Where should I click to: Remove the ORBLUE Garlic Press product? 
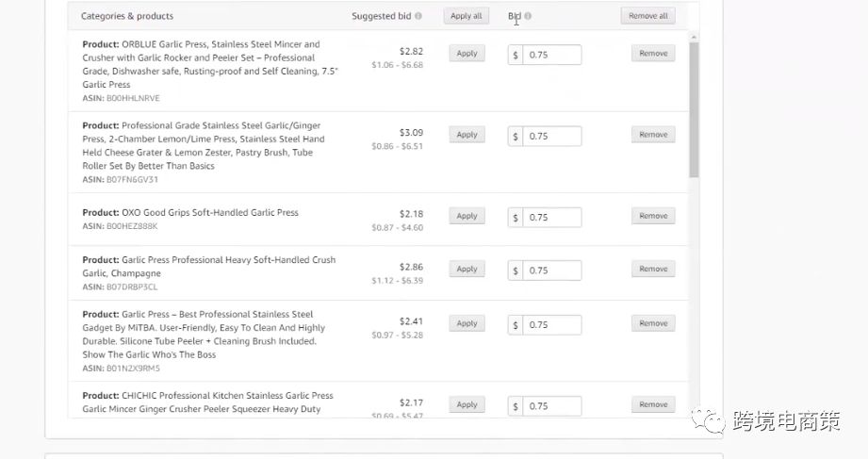(x=653, y=54)
